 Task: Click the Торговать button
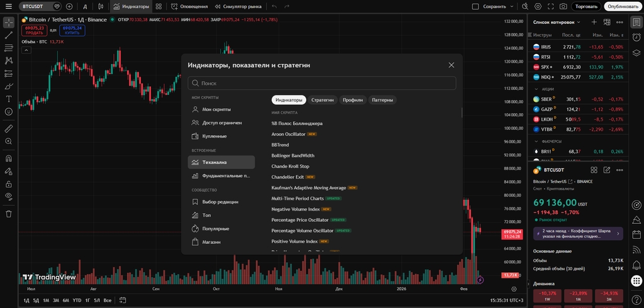pyautogui.click(x=587, y=6)
